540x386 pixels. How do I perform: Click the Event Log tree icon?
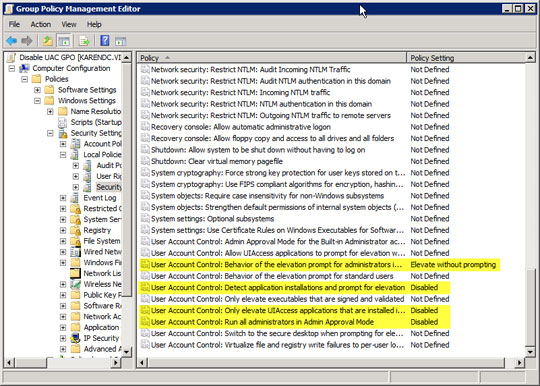75,198
